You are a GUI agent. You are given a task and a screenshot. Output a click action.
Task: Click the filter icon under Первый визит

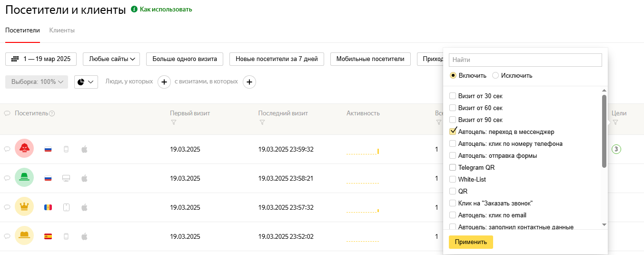click(x=173, y=123)
